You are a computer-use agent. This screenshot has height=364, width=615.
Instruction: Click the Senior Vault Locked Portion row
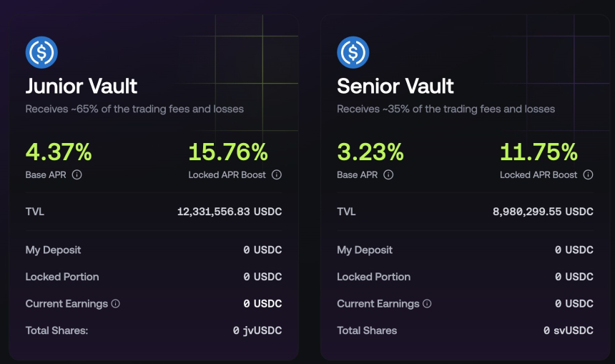point(465,277)
